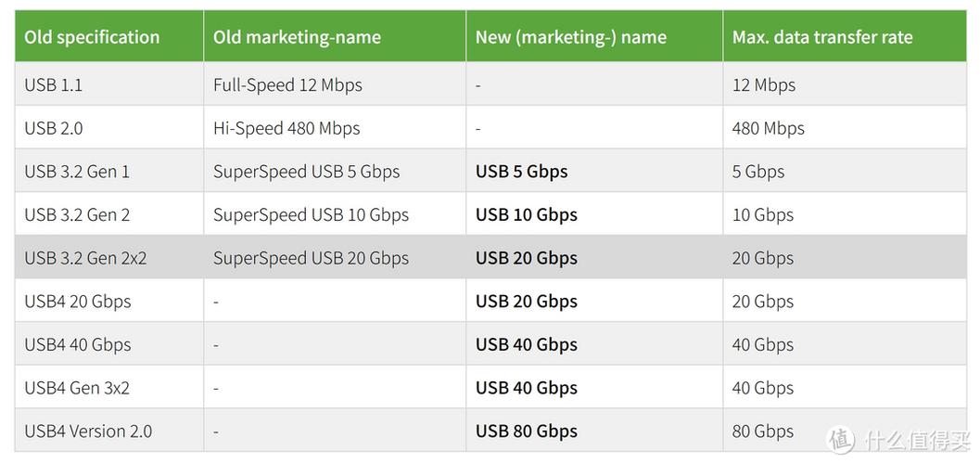Click SuperSpeed USB 10 Gbps text

pos(311,214)
